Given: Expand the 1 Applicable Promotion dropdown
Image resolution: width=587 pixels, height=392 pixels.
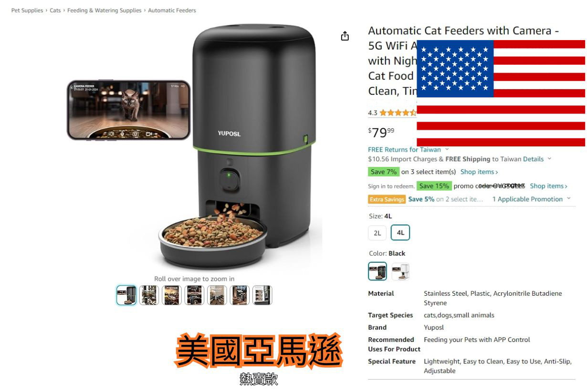Looking at the screenshot, I should [531, 199].
